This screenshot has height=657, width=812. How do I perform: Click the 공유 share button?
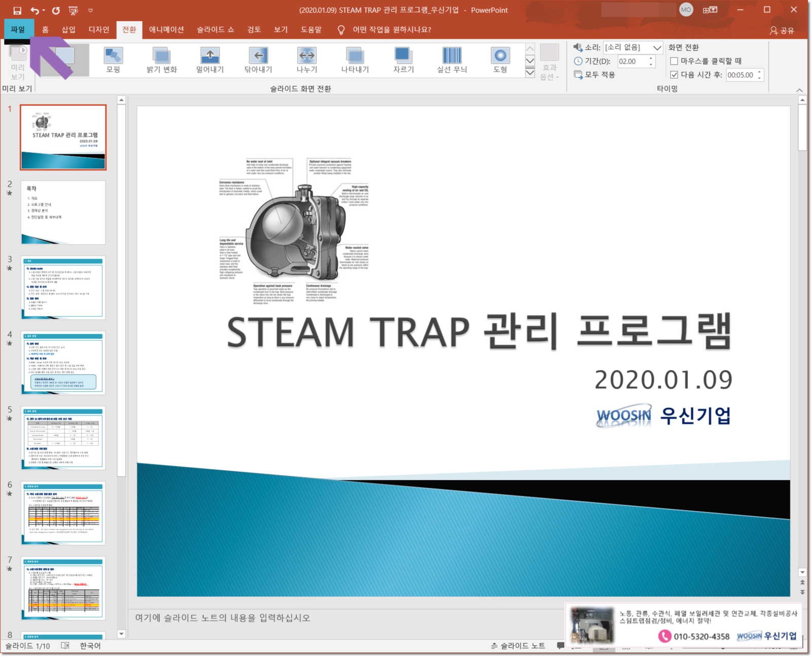(782, 30)
